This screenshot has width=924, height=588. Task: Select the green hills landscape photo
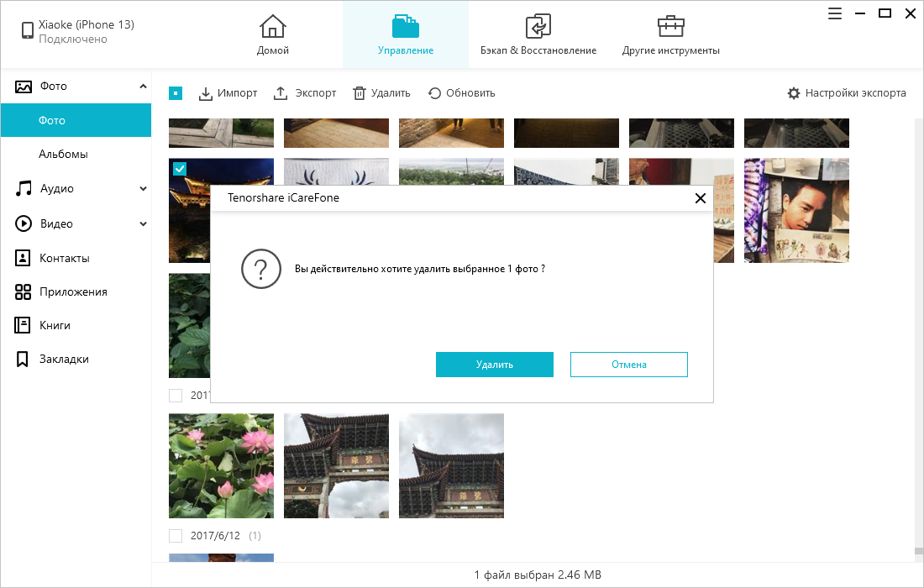(451, 171)
